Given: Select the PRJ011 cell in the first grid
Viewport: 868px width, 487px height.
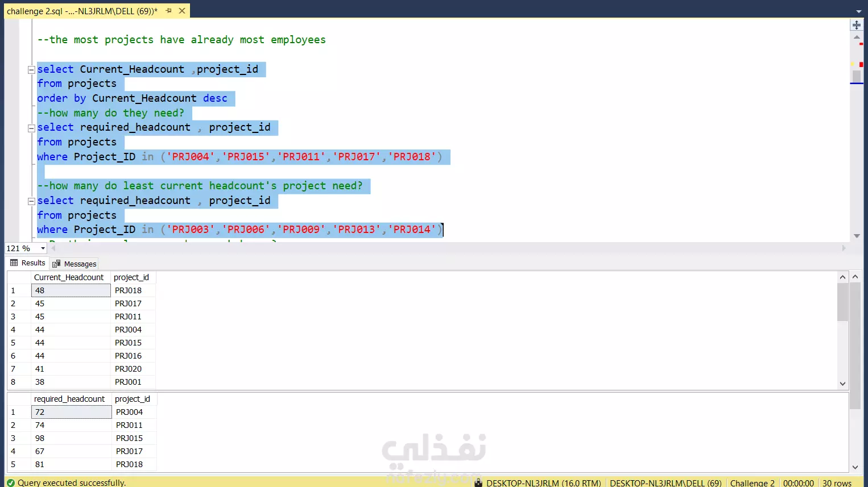Looking at the screenshot, I should pos(133,317).
